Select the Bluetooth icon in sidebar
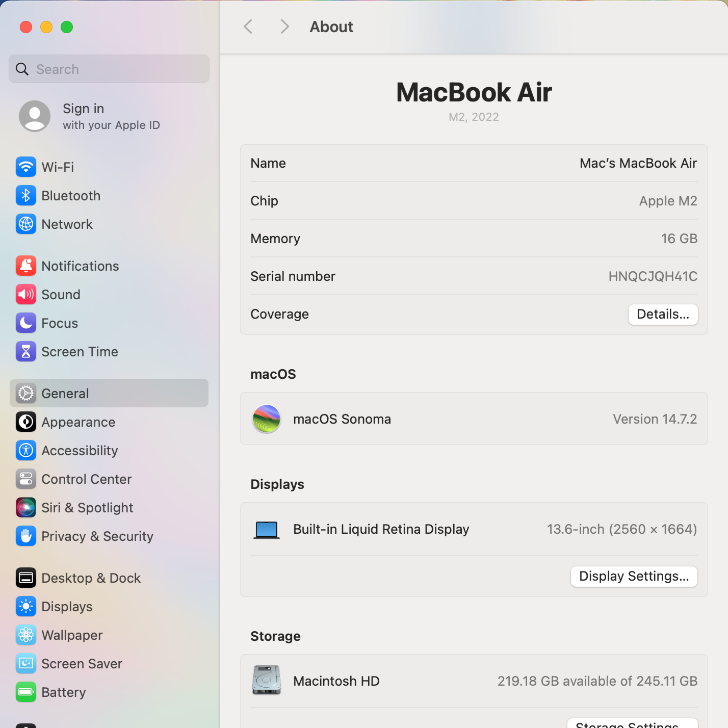Viewport: 728px width, 728px height. point(26,195)
